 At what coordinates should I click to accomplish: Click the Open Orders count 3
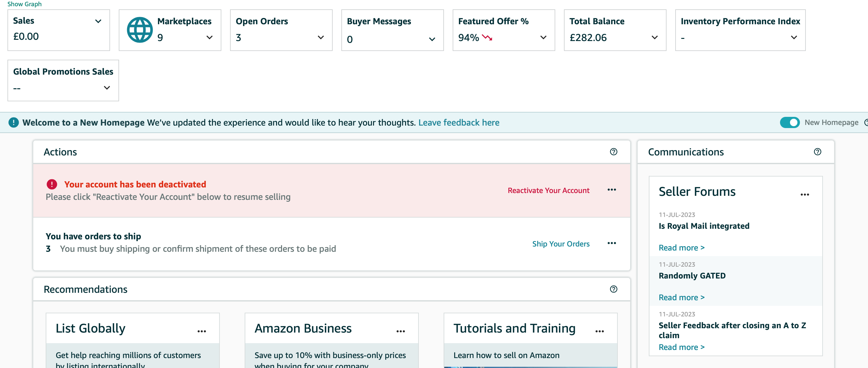(238, 37)
